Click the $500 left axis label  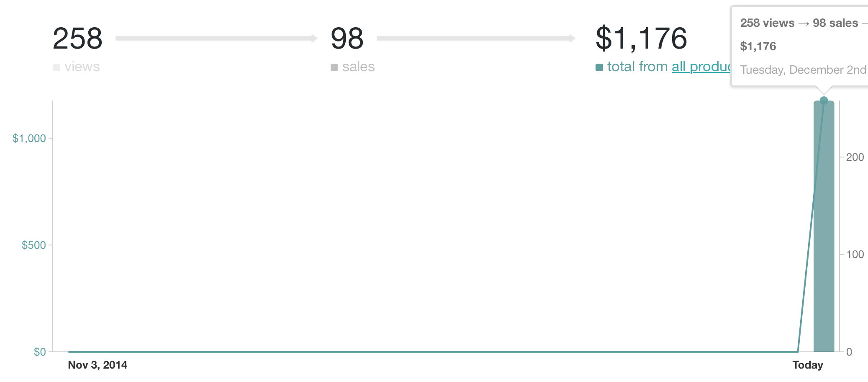[33, 245]
